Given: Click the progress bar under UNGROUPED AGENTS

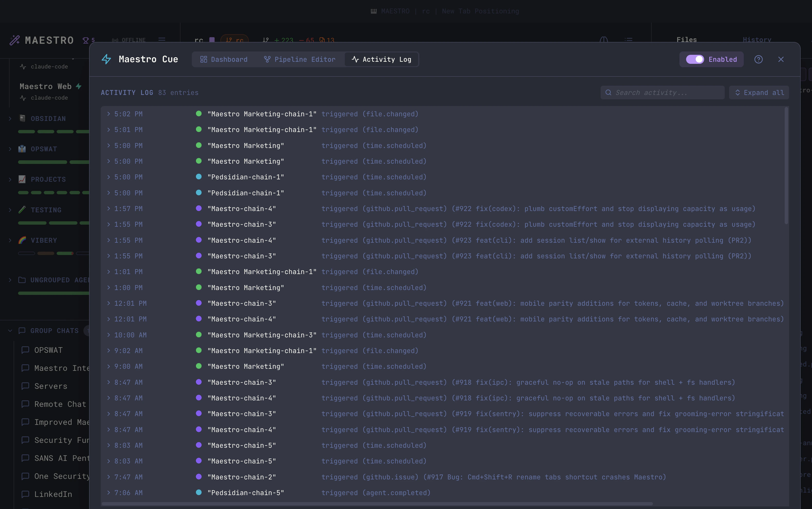Looking at the screenshot, I should coord(54,293).
